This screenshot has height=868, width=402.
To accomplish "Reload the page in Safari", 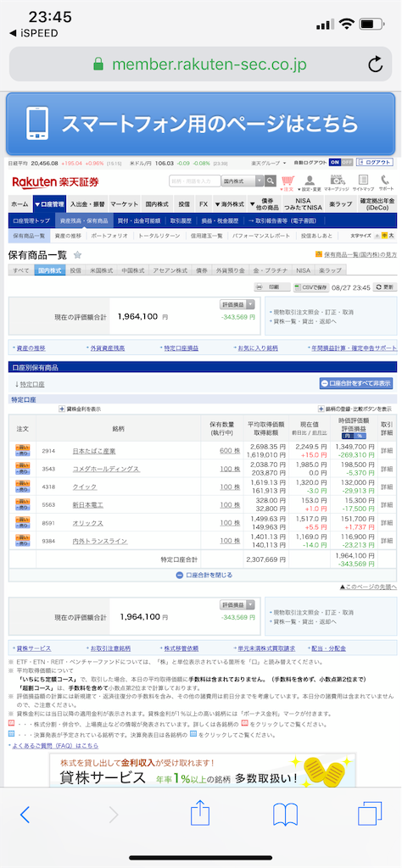I will coord(376,64).
